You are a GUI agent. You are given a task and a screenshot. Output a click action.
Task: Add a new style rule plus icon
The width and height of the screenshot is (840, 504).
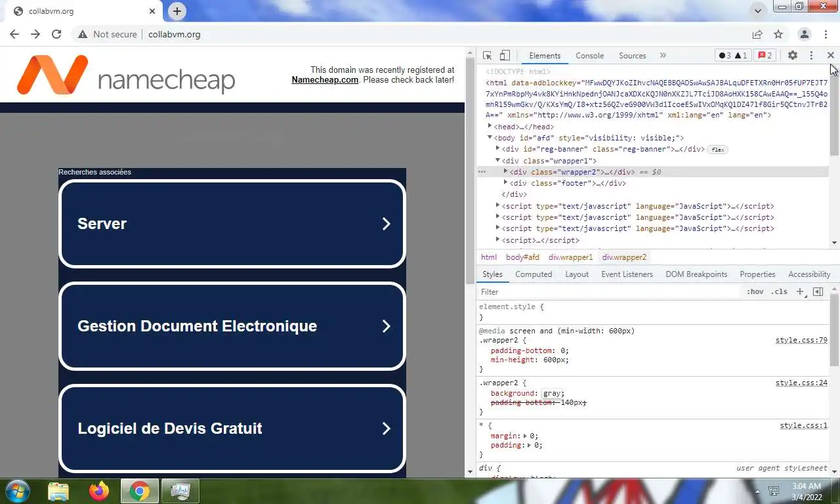[800, 292]
